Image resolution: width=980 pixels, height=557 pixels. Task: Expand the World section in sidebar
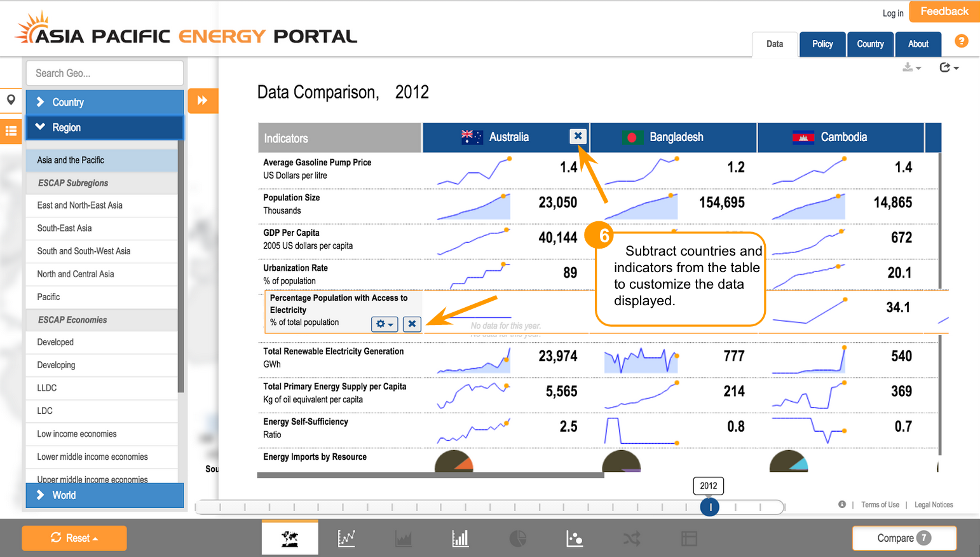tap(104, 495)
